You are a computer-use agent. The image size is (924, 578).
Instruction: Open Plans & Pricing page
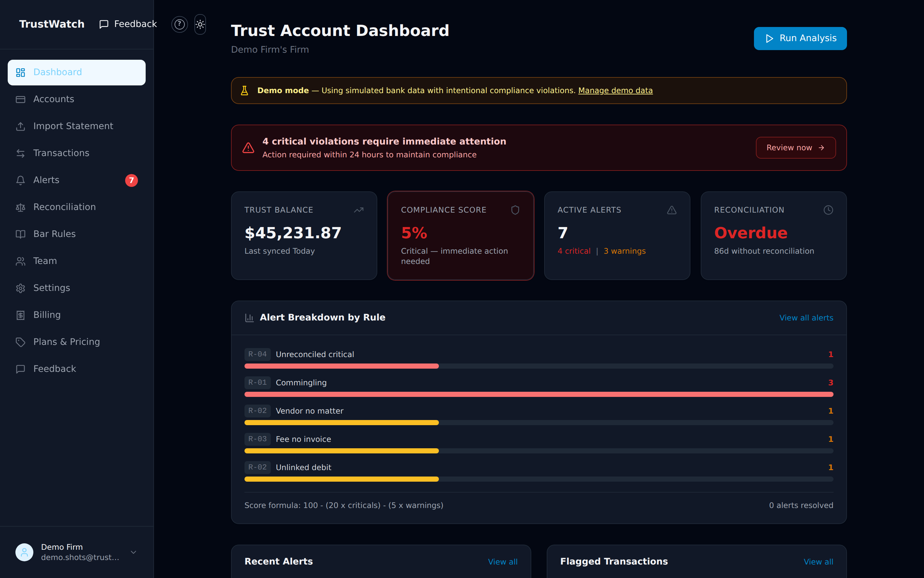coord(76,342)
